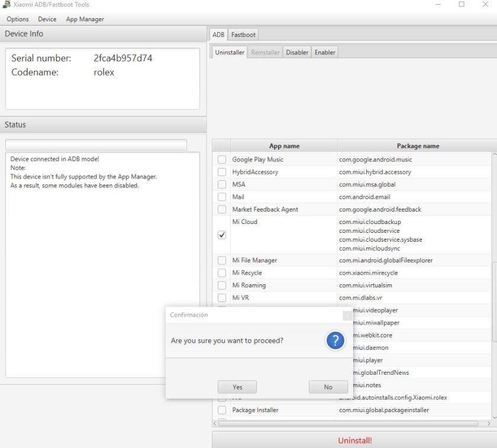Click the vertical scrollbar of app list

click(x=495, y=301)
